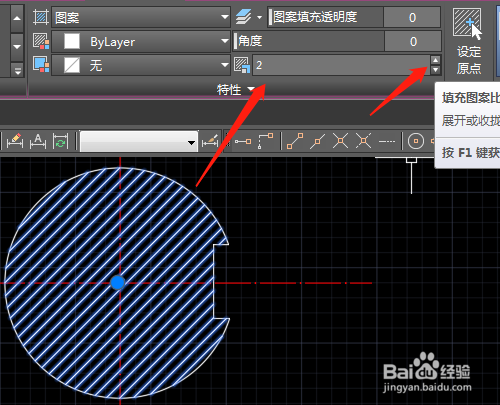Viewport: 500px width, 405px height.
Task: Select the extension snap icon
Action: [x=387, y=141]
